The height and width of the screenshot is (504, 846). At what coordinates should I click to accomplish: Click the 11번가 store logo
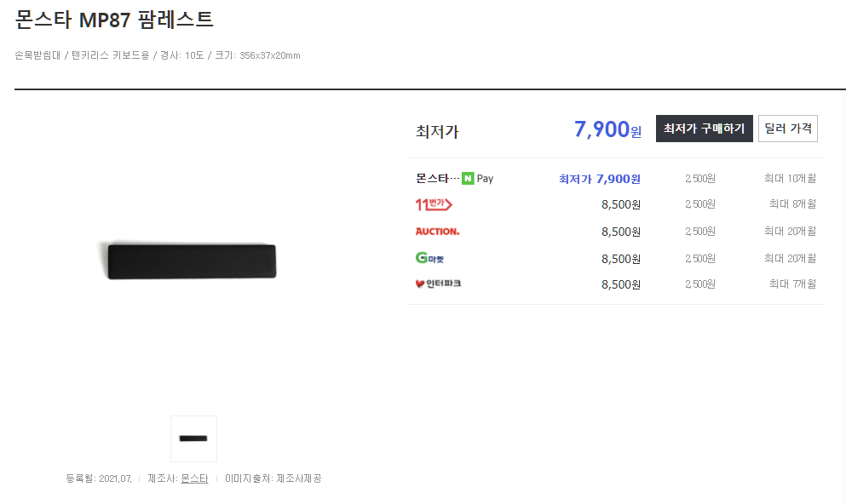pos(434,204)
